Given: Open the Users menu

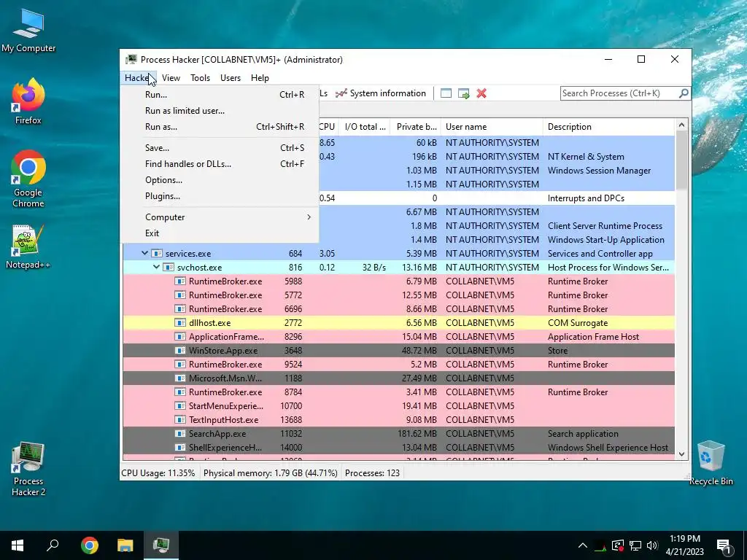Looking at the screenshot, I should click(x=230, y=77).
